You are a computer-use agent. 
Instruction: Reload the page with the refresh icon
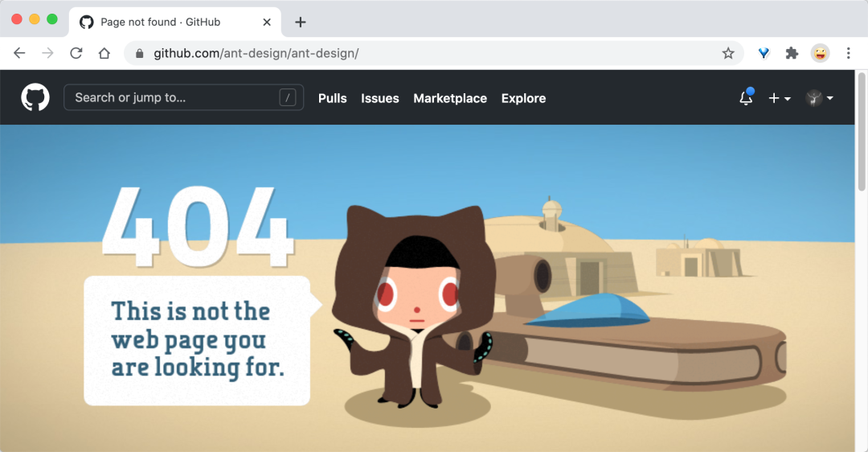click(76, 53)
